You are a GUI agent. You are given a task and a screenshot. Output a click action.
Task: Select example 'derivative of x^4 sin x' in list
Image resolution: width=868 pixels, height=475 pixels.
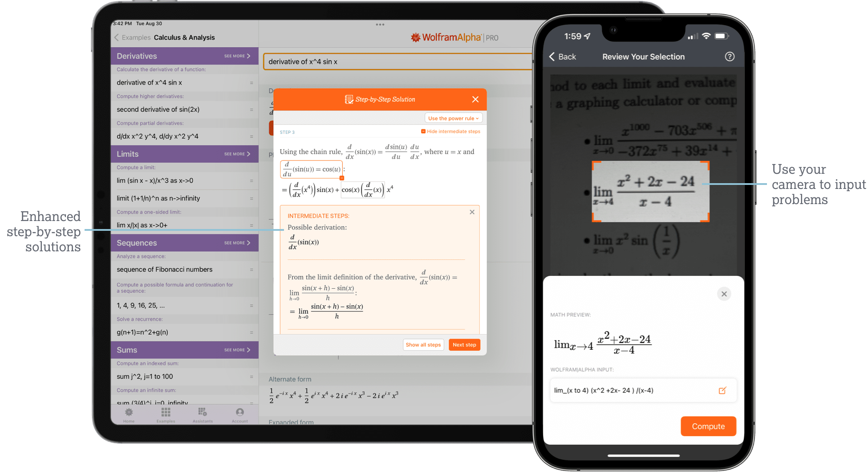click(184, 83)
